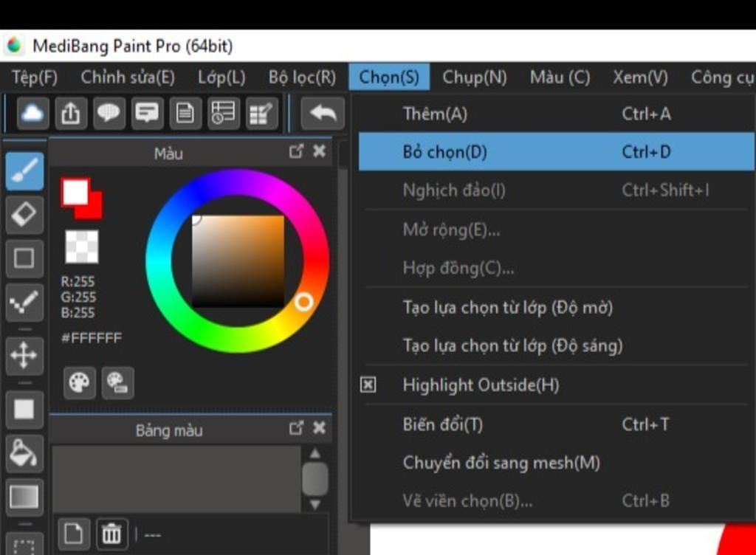
Task: Click the MediBang Paint Pro app icon
Action: pyautogui.click(x=14, y=45)
